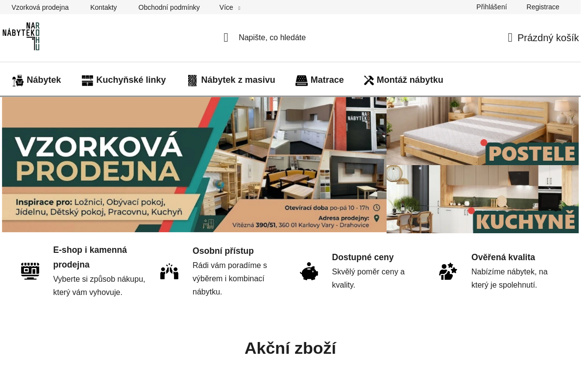Click the Vzorková prodejna main banner
Image resolution: width=588 pixels, height=392 pixels.
click(194, 164)
